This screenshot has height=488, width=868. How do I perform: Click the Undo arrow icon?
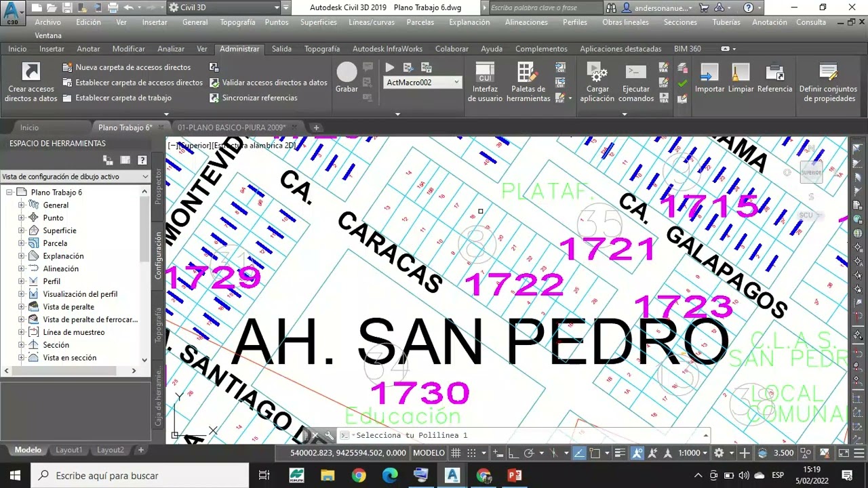coord(129,7)
